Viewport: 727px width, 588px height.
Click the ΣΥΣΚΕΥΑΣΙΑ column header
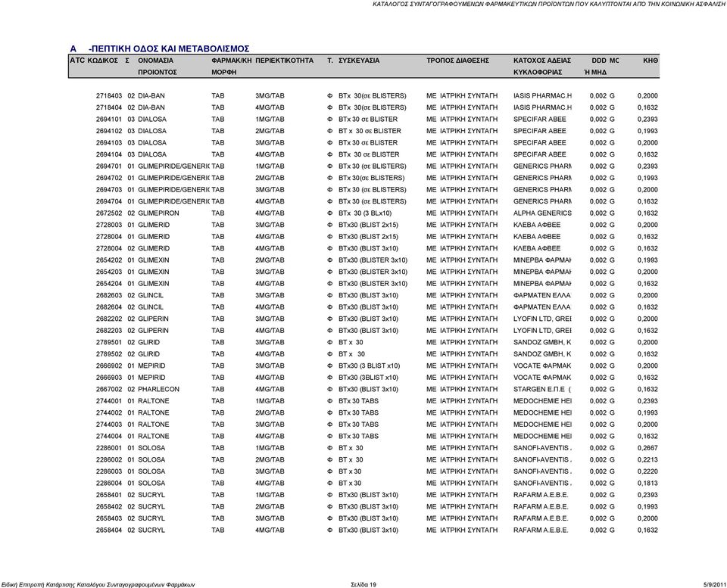tap(359, 61)
